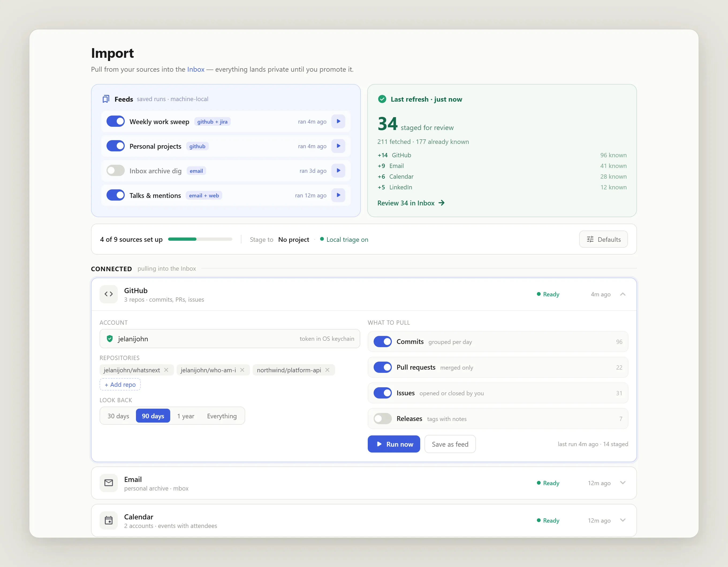Turn off the Pull requests toggle
728x567 pixels.
[383, 367]
